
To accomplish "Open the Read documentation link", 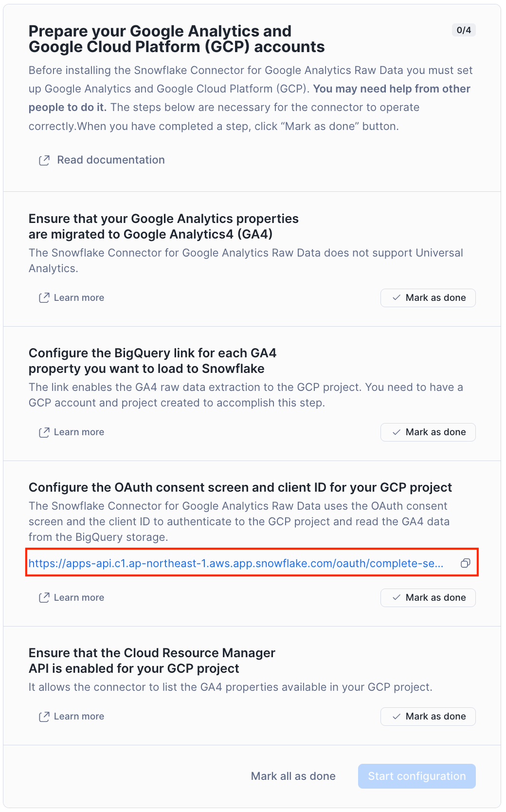I will coord(111,160).
